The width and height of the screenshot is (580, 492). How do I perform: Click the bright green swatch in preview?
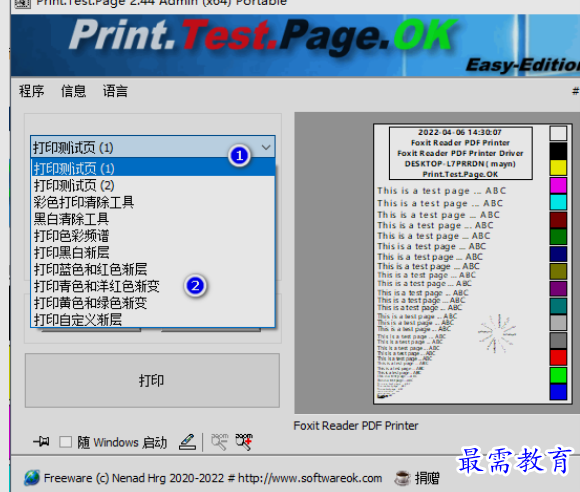pos(558,375)
